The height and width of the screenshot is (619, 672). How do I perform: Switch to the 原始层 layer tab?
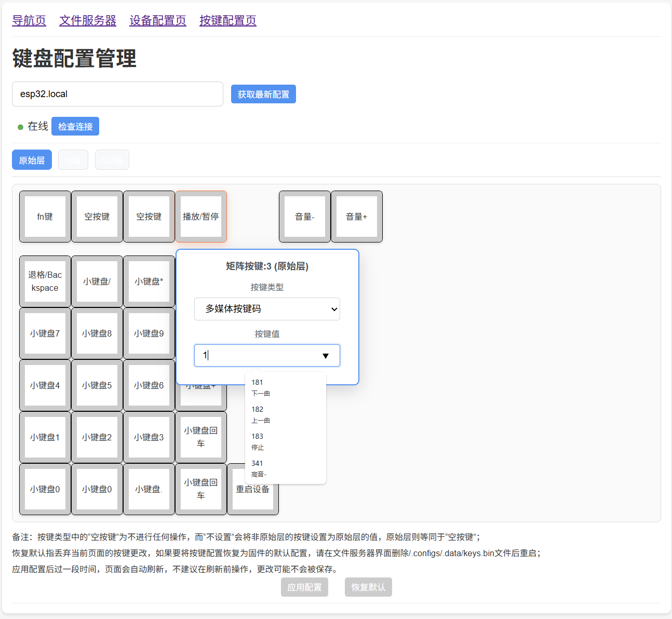point(32,160)
